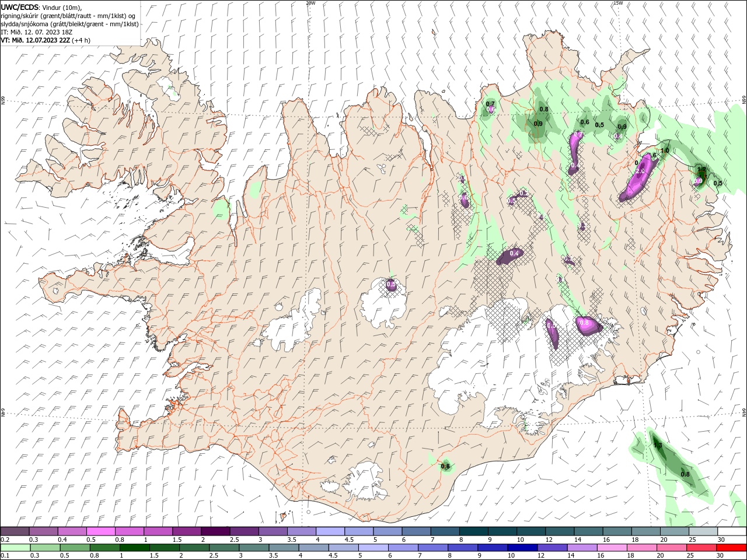Select the 3 grey-green swatch in rain legend
The width and height of the screenshot is (747, 560).
click(254, 548)
